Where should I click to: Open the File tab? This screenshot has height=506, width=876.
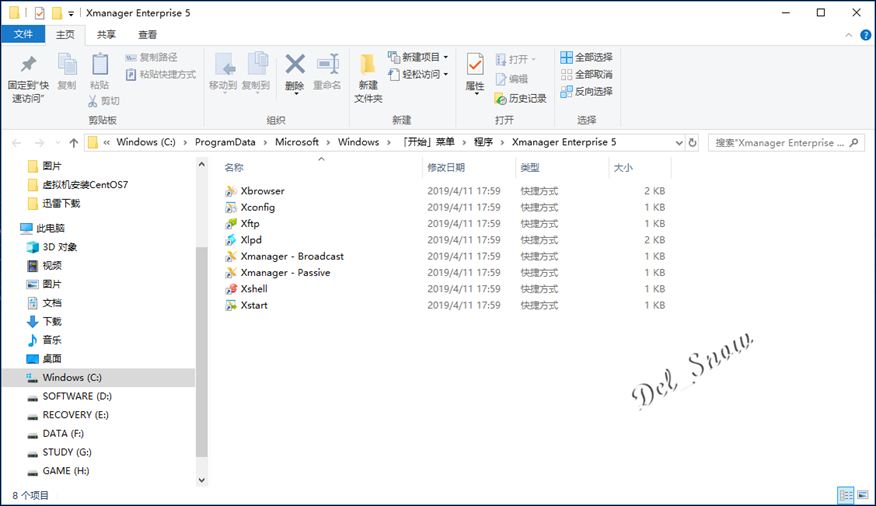tap(23, 34)
